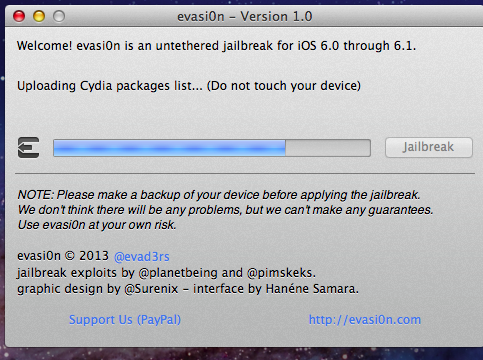Click the evasi0n logo icon

coord(28,148)
